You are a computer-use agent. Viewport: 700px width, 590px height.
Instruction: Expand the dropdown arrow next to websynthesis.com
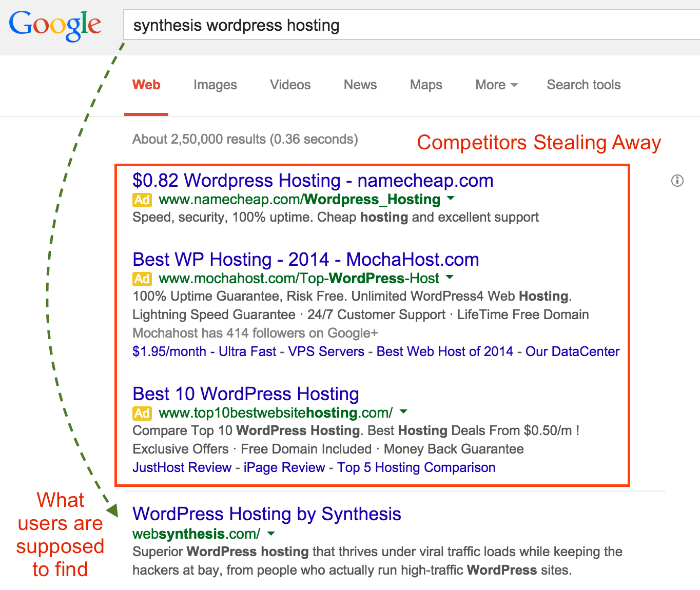click(x=270, y=534)
